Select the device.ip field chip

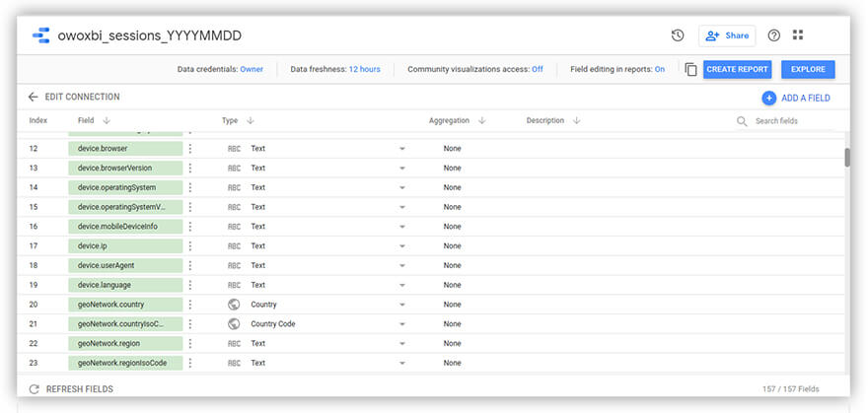coord(125,246)
